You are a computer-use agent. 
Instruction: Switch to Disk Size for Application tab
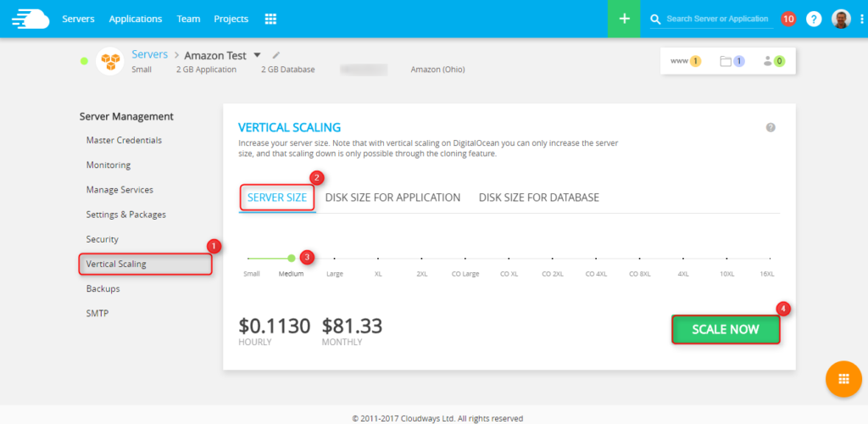(392, 198)
